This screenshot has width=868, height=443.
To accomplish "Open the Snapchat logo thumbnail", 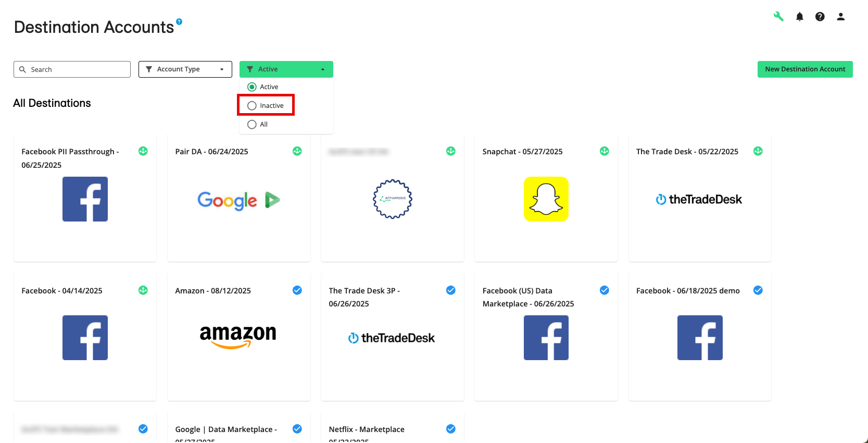I will (x=546, y=199).
